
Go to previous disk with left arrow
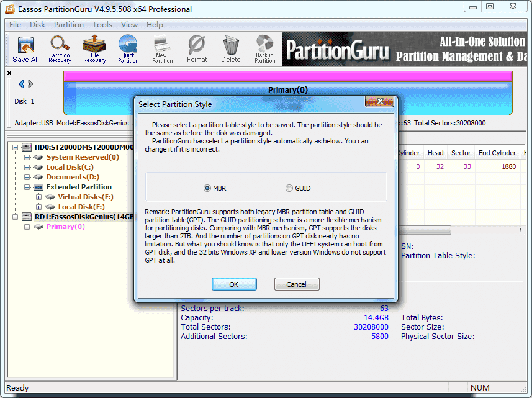21,84
